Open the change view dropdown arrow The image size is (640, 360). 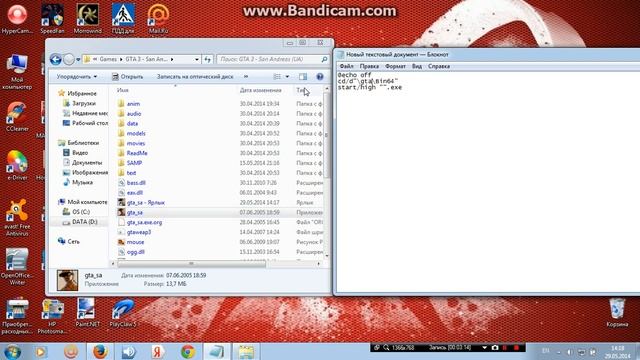point(287,76)
